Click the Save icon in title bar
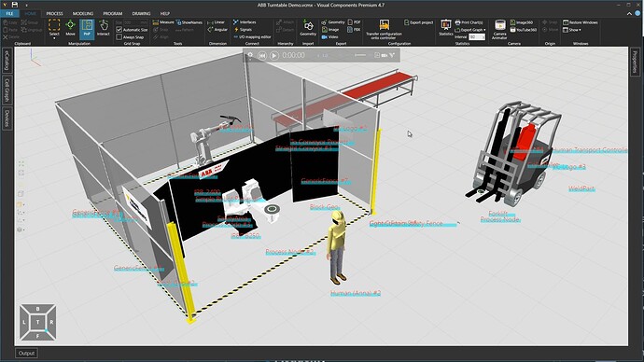 [14, 5]
